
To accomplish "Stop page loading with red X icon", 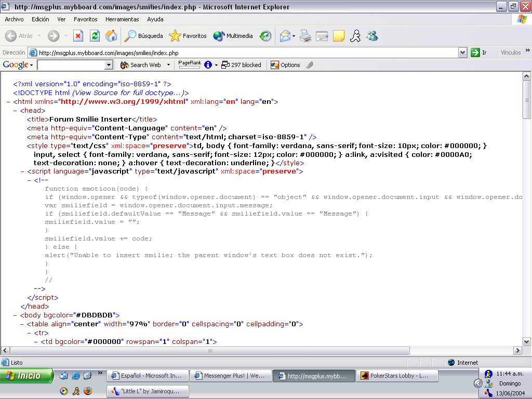I will tap(78, 36).
